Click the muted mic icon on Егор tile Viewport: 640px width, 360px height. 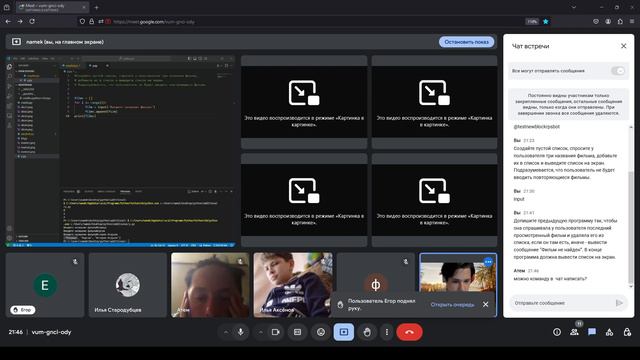(x=75, y=262)
